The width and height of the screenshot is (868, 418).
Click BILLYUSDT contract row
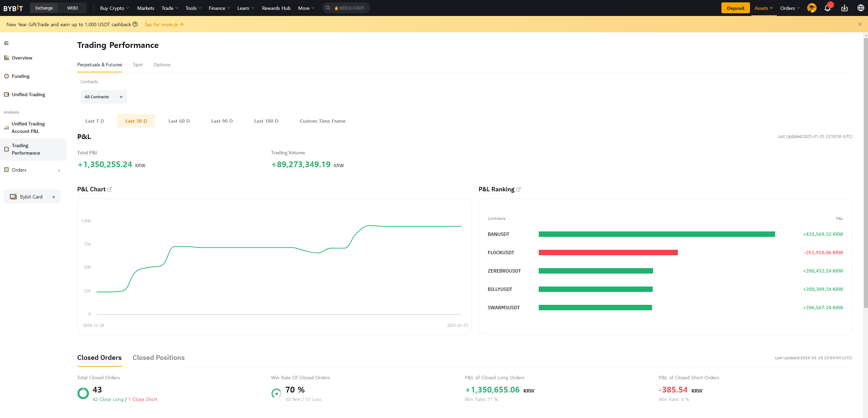(x=665, y=289)
